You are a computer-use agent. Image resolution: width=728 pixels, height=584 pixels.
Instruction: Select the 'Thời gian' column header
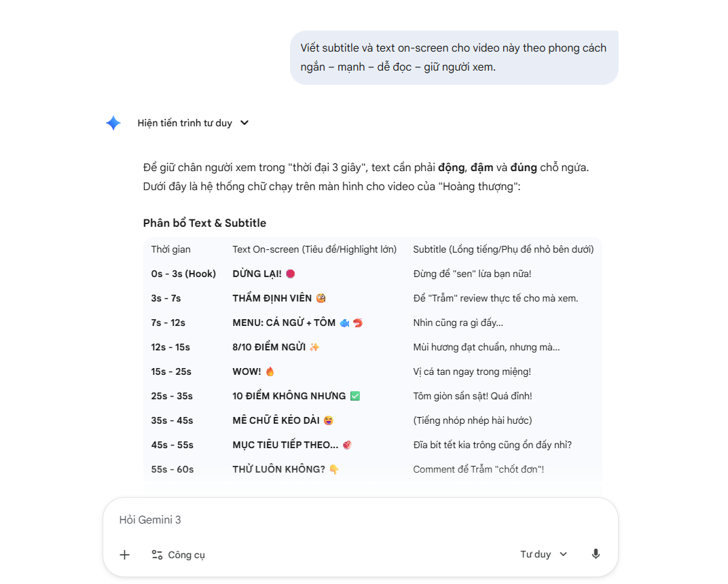pos(171,249)
